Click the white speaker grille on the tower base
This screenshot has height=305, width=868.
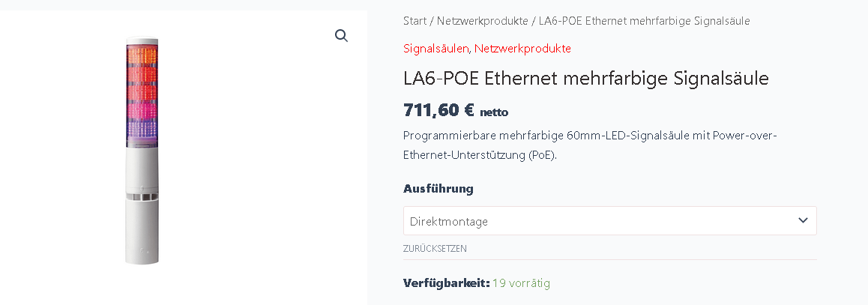[142, 197]
